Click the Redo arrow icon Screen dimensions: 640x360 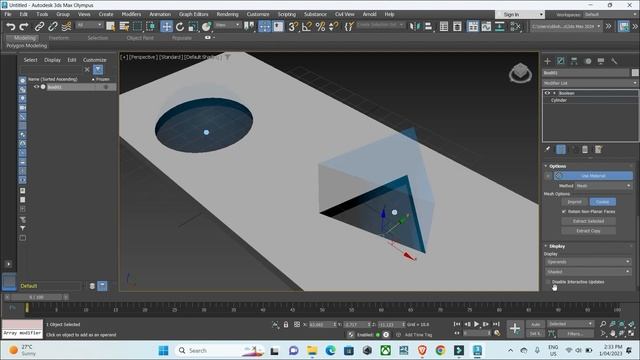pyautogui.click(x=24, y=27)
